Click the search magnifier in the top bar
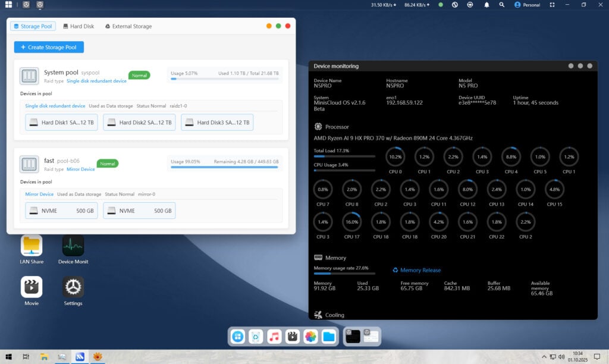The height and width of the screenshot is (364, 609). click(x=502, y=5)
